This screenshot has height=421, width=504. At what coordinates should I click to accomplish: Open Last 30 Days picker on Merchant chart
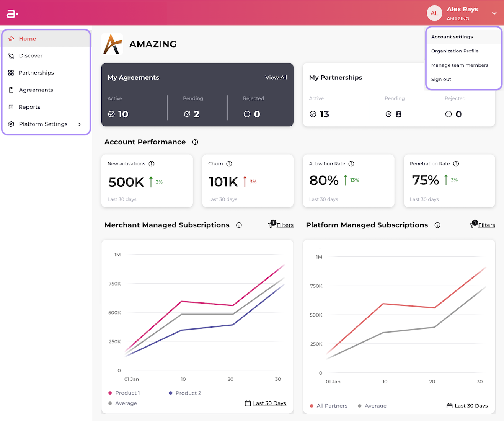click(x=266, y=403)
